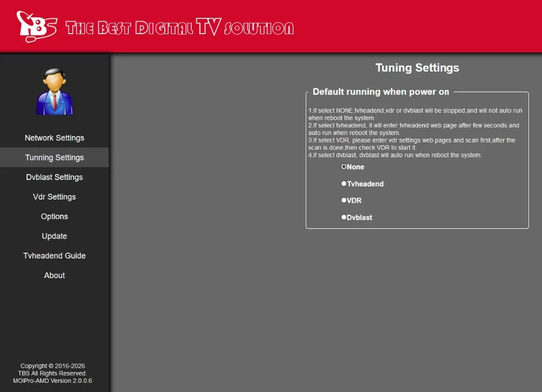Click the TBS satellite logo in header
This screenshot has height=392, width=542.
pyautogui.click(x=37, y=26)
